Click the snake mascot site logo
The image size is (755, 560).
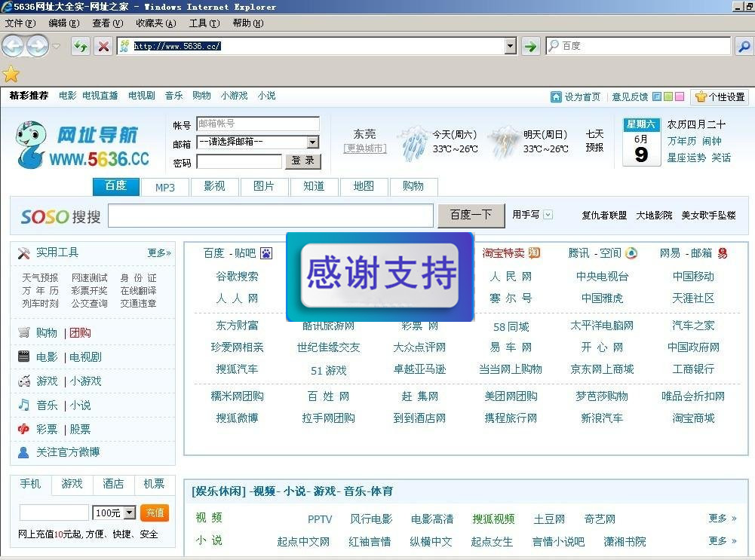click(x=30, y=144)
